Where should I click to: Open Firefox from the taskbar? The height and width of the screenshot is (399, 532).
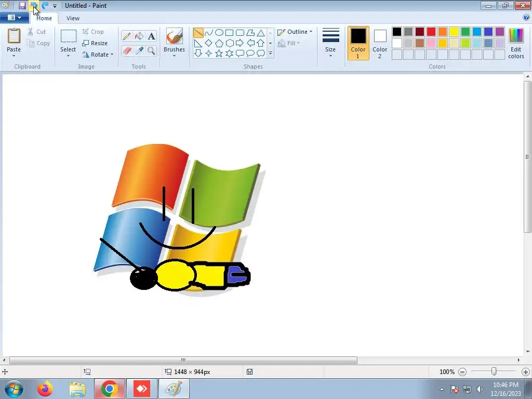[45, 389]
